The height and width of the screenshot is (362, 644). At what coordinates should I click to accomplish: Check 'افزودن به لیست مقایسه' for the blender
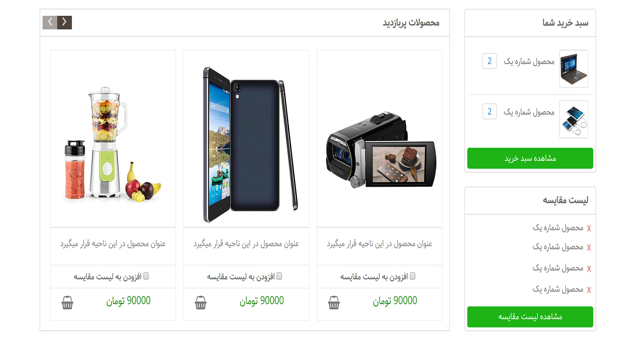pyautogui.click(x=146, y=276)
